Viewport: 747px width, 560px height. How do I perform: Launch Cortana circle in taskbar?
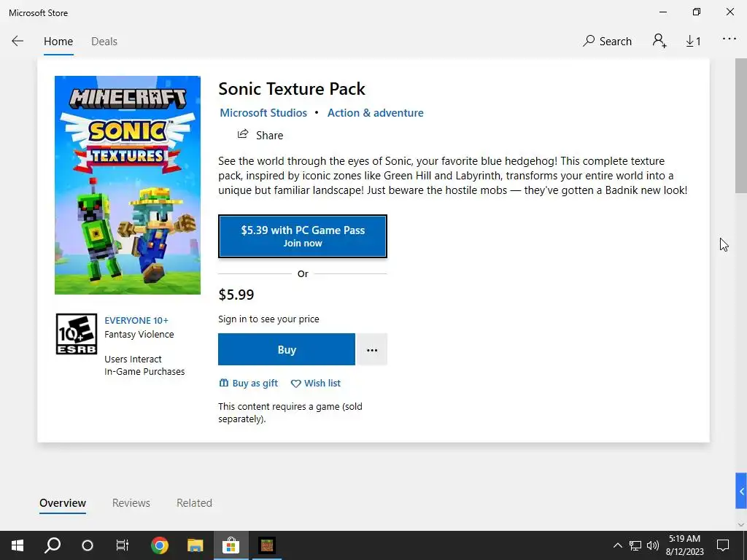(x=88, y=545)
